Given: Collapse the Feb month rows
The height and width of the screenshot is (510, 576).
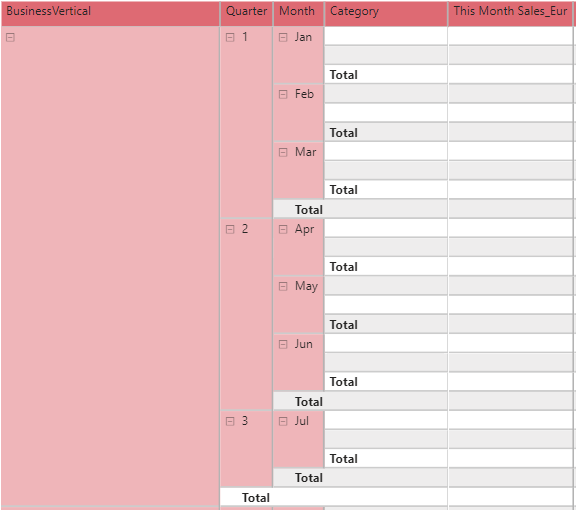Looking at the screenshot, I should click(x=283, y=95).
